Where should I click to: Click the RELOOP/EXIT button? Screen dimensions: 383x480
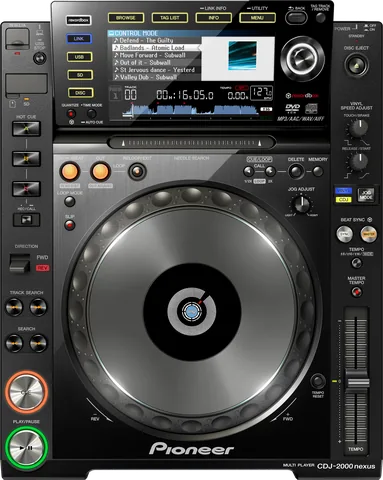click(137, 171)
